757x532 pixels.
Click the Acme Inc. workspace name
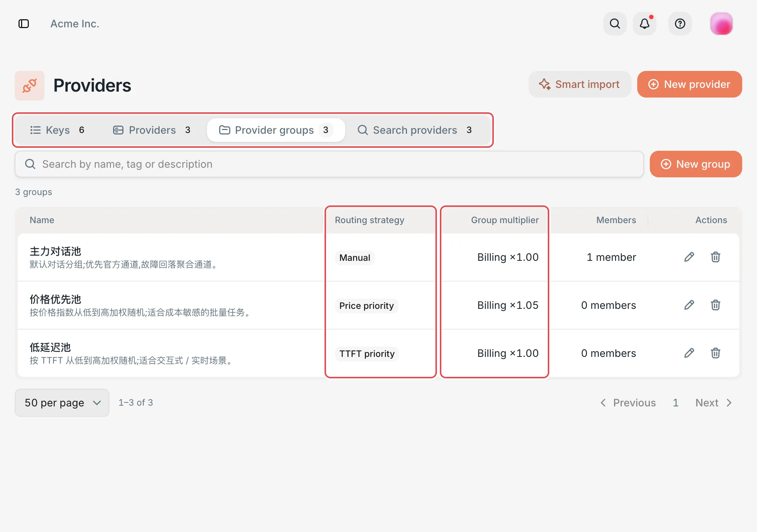(x=75, y=24)
